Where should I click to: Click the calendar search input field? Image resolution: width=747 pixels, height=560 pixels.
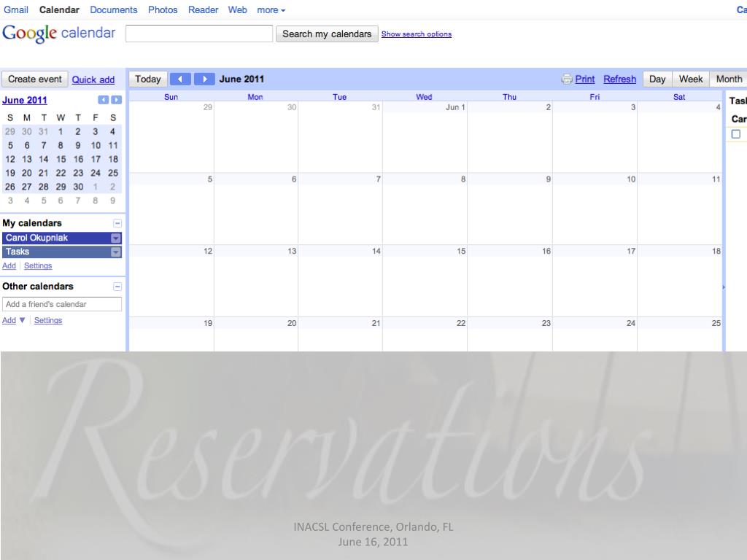[x=199, y=34]
